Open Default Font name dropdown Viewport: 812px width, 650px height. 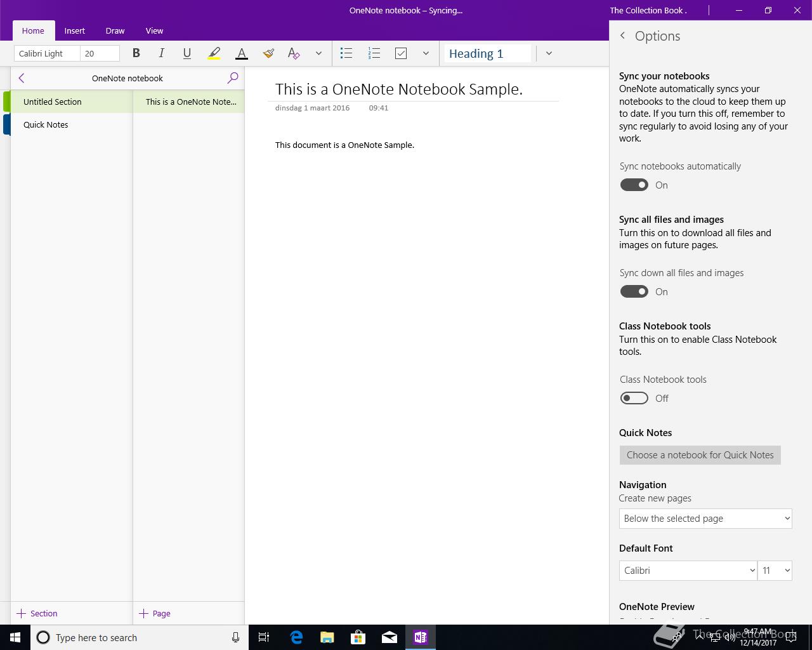click(688, 571)
